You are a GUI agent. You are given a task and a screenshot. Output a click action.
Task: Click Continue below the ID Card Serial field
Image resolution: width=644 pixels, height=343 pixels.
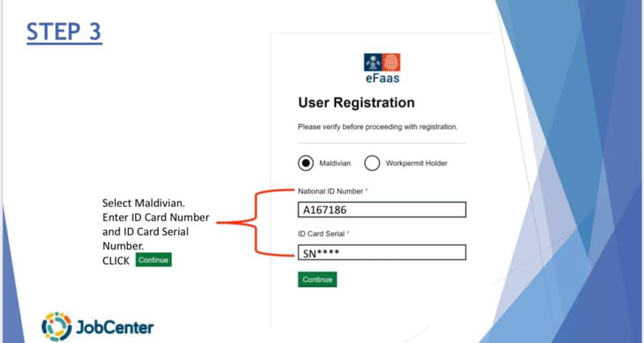tap(317, 279)
